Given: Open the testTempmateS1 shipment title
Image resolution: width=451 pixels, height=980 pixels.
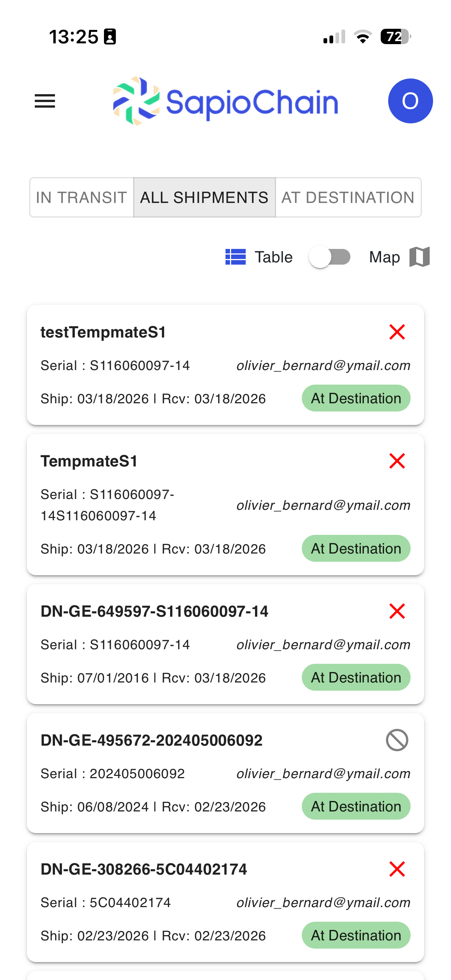Looking at the screenshot, I should point(103,333).
